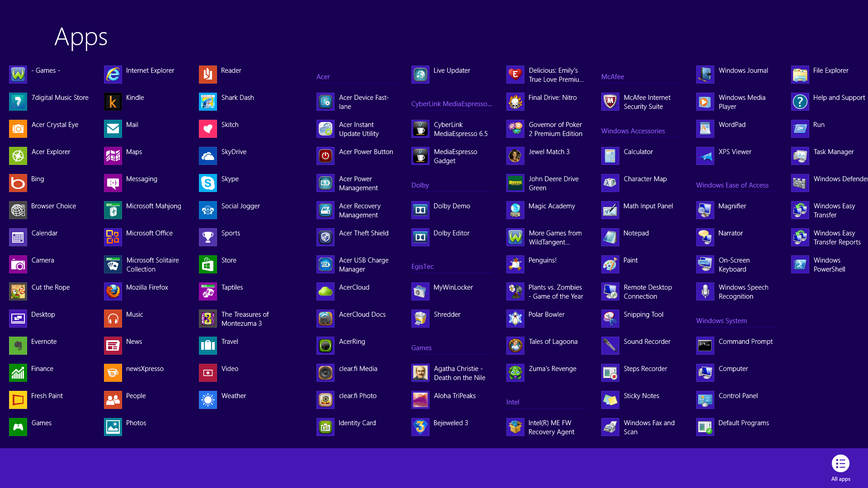Launch the Taptiles label
868x488 pixels.
tap(232, 287)
